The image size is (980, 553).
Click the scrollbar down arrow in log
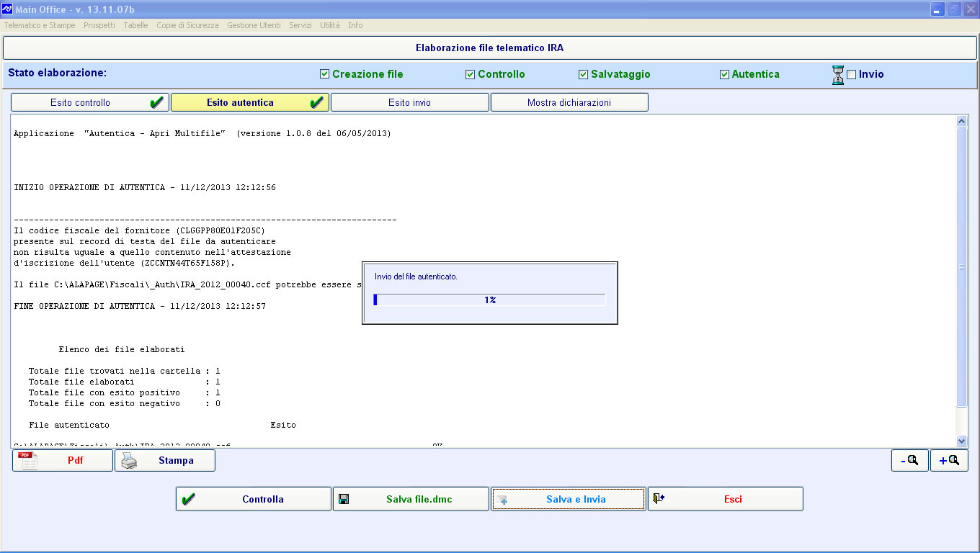961,441
